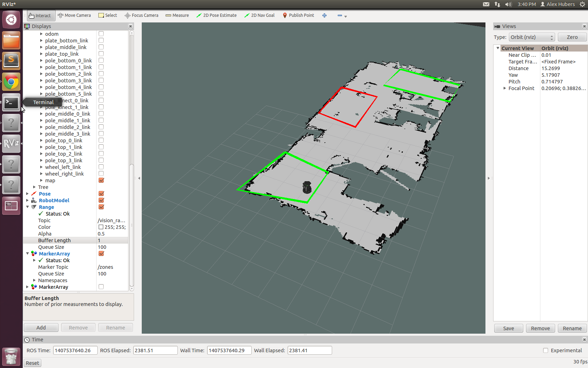Screen dimensions: 588x368
Task: Toggle visibility of the map display
Action: point(101,180)
